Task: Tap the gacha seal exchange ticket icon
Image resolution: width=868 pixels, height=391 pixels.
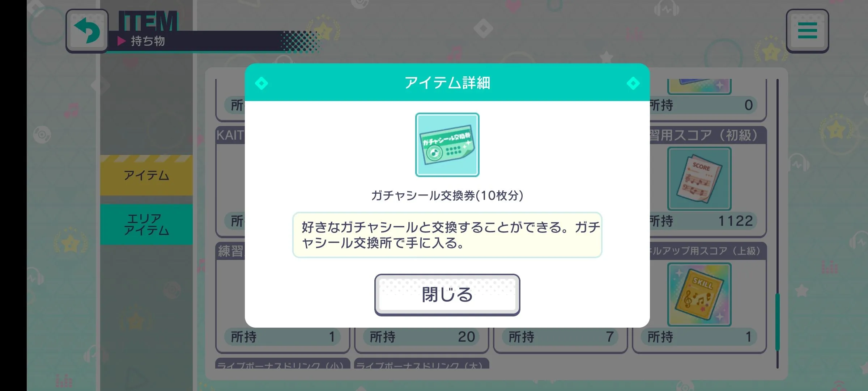Action: (x=447, y=145)
